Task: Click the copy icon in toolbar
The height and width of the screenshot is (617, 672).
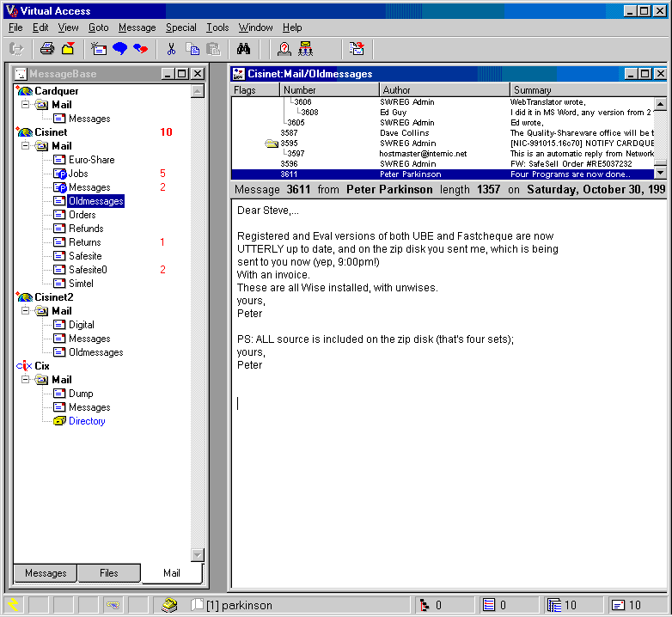Action: [x=192, y=49]
